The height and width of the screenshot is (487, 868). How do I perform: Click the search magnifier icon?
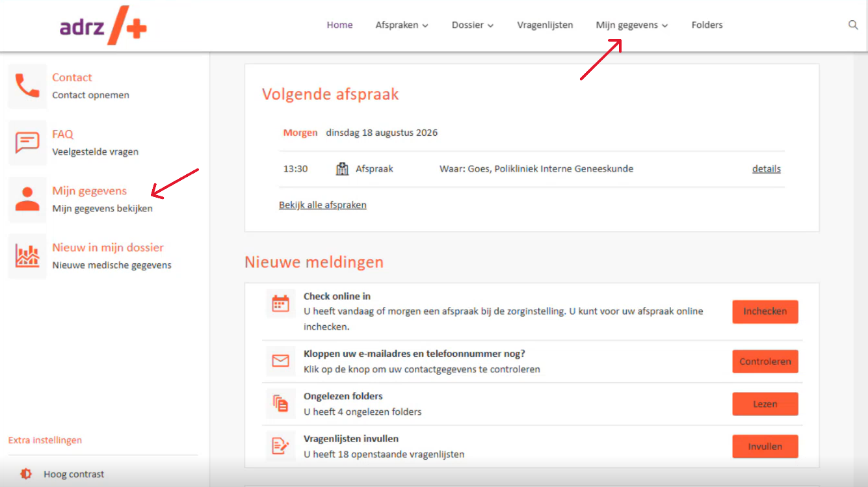click(853, 25)
